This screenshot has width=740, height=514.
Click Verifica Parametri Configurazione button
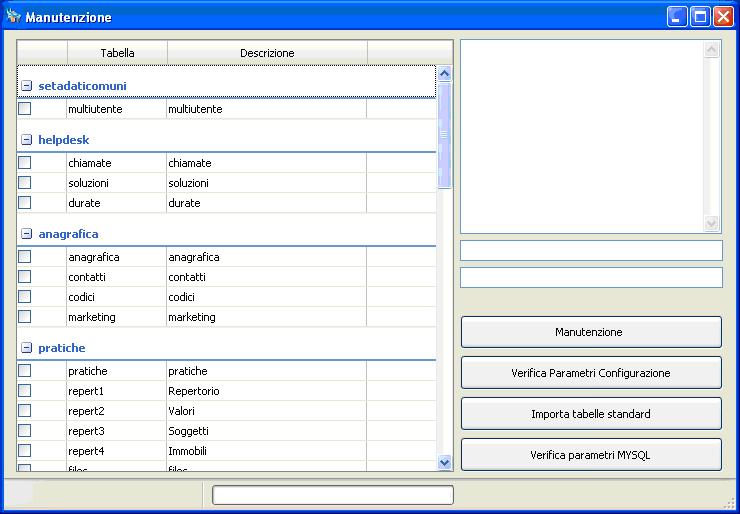[x=591, y=373]
